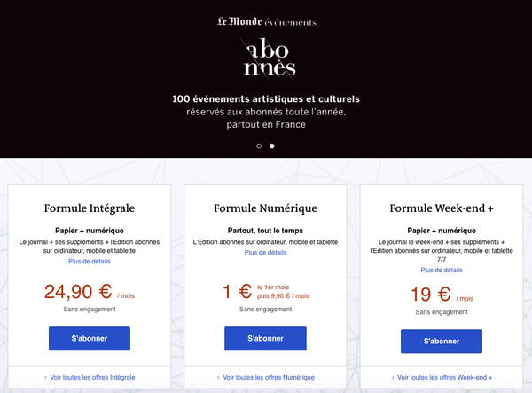The height and width of the screenshot is (393, 532).
Task: Open Plus de détails for Formule Intégrale
Action: pyautogui.click(x=90, y=262)
